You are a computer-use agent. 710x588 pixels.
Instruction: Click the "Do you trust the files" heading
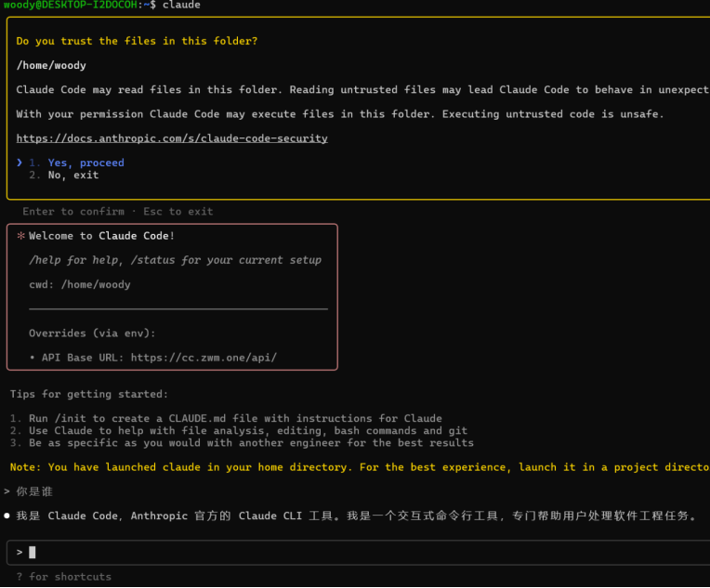click(x=137, y=41)
